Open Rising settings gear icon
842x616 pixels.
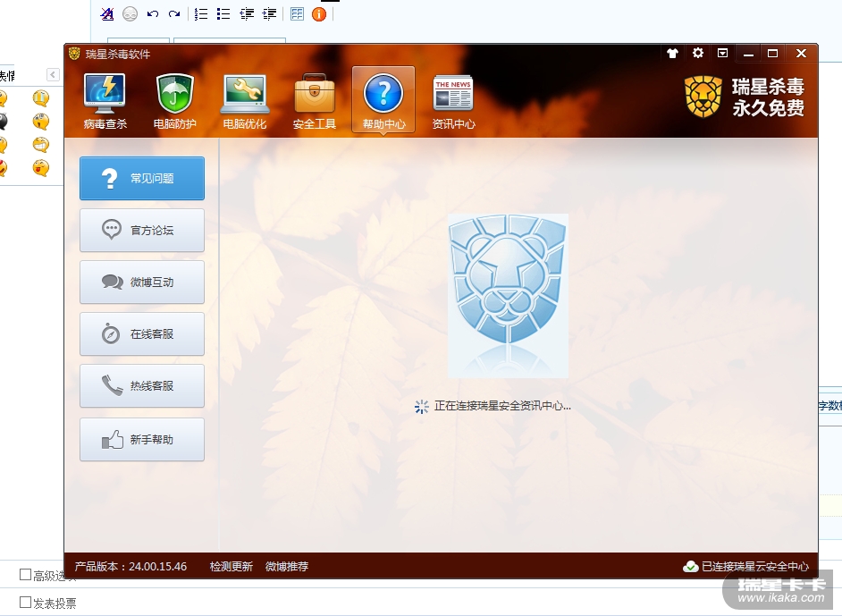697,53
